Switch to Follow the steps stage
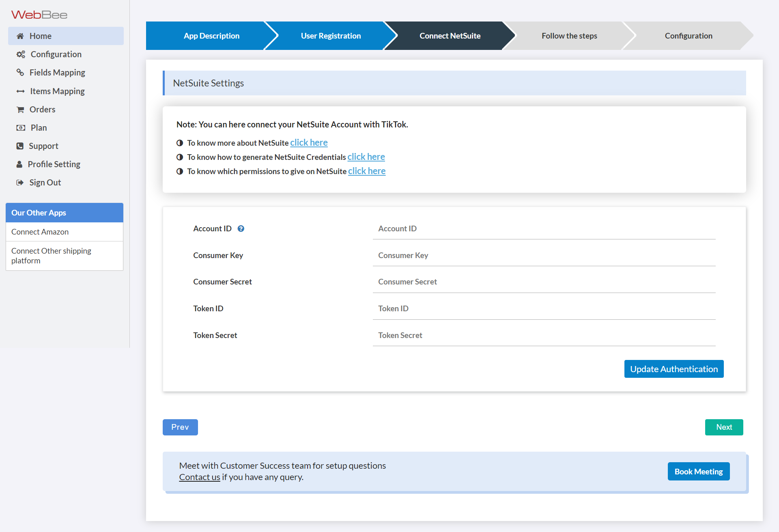Screen dimensions: 779x532 (x=569, y=36)
